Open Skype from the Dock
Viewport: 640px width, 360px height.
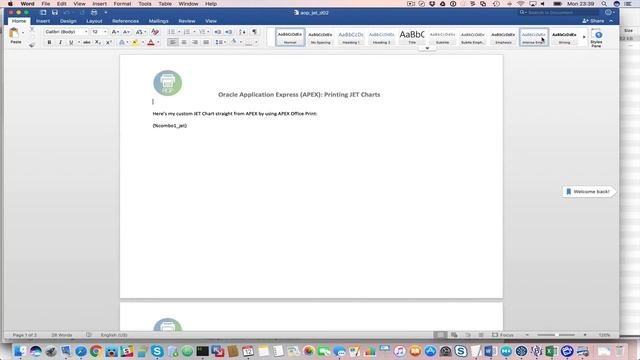pyautogui.click(x=157, y=351)
